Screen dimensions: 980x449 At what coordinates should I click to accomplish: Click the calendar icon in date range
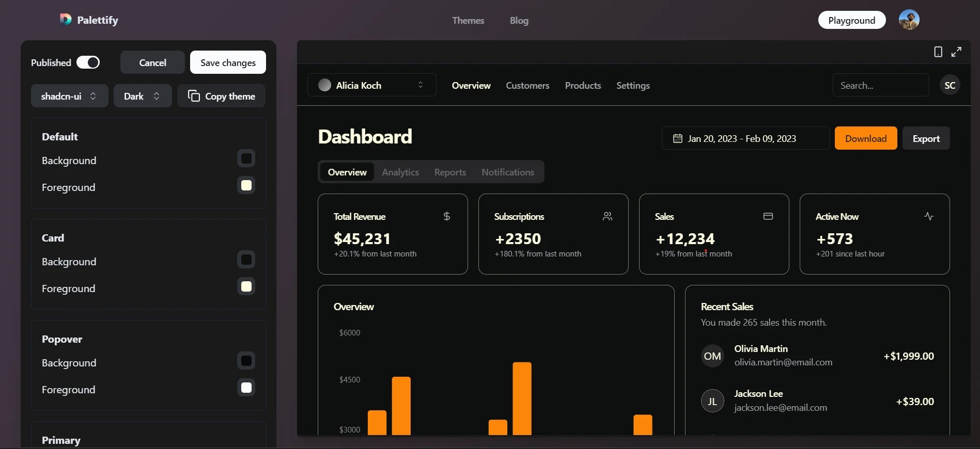[x=678, y=138]
